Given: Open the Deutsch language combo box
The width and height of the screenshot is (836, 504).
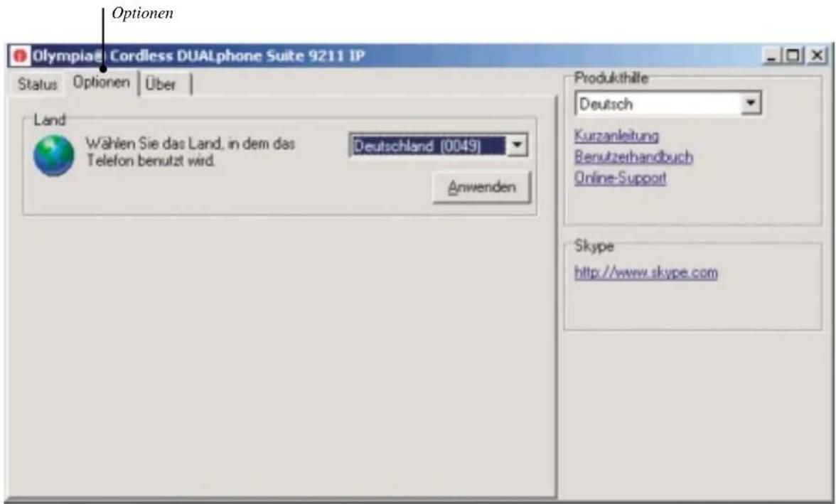Looking at the screenshot, I should point(668,103).
